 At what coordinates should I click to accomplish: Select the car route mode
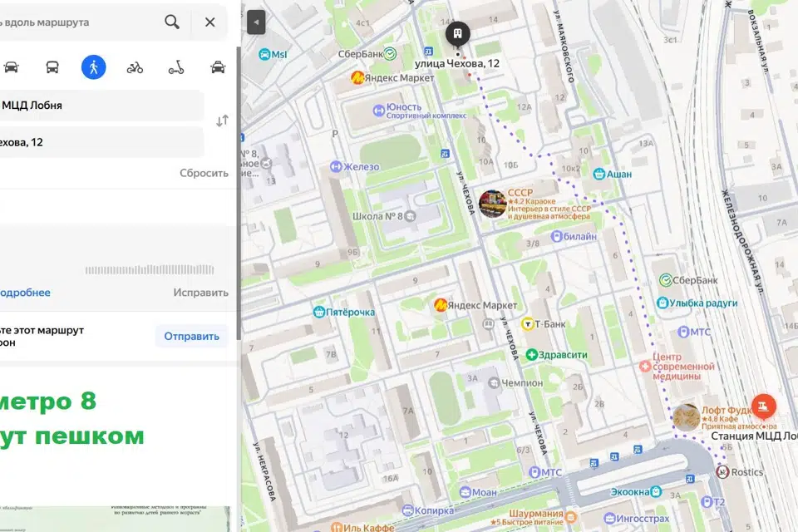(11, 67)
